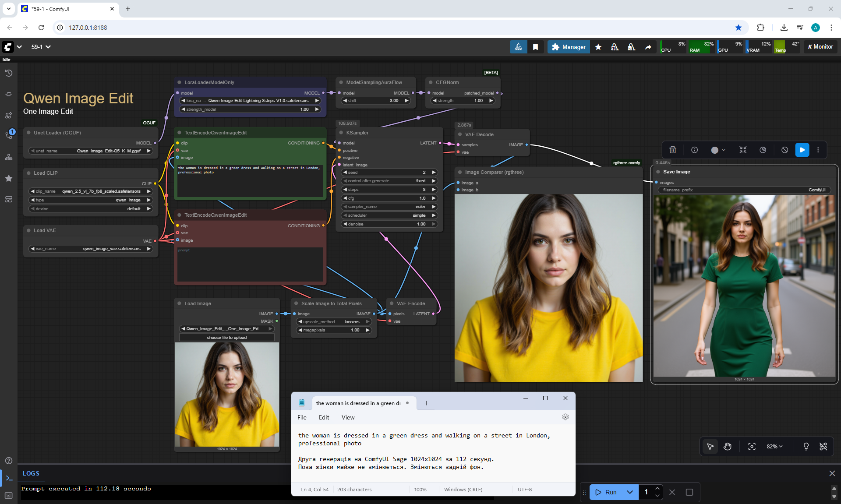
Task: Expand the Run button options arrow
Action: (x=629, y=492)
